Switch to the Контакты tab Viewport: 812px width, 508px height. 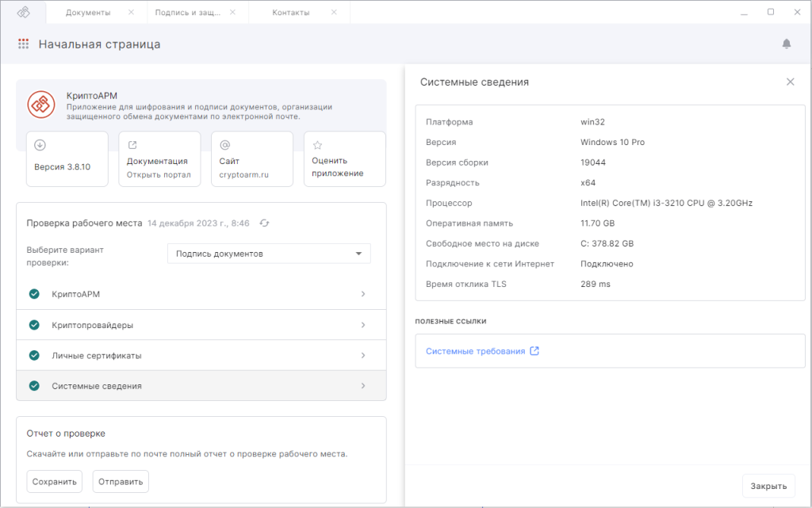coord(291,13)
